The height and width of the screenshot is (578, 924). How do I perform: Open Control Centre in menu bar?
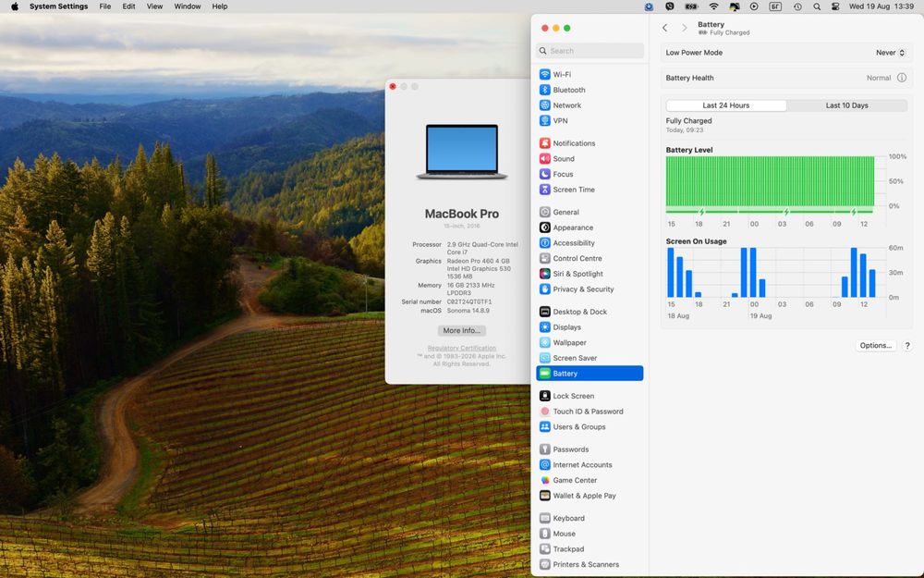coord(835,6)
